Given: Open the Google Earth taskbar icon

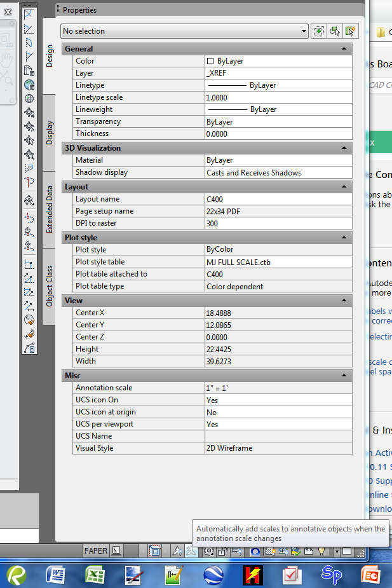Looking at the screenshot, I should (213, 575).
